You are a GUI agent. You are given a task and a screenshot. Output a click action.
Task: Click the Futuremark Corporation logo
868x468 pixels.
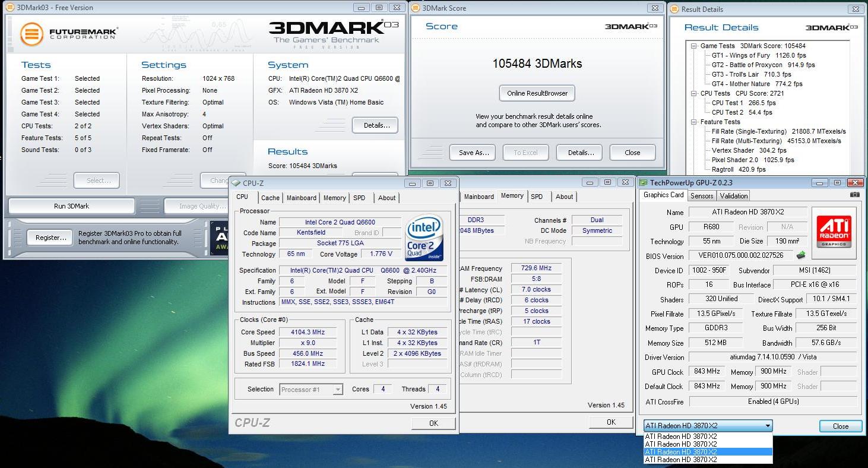point(68,34)
